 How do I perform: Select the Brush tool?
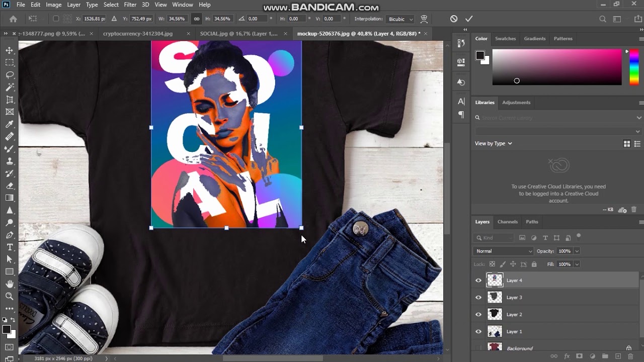10,149
